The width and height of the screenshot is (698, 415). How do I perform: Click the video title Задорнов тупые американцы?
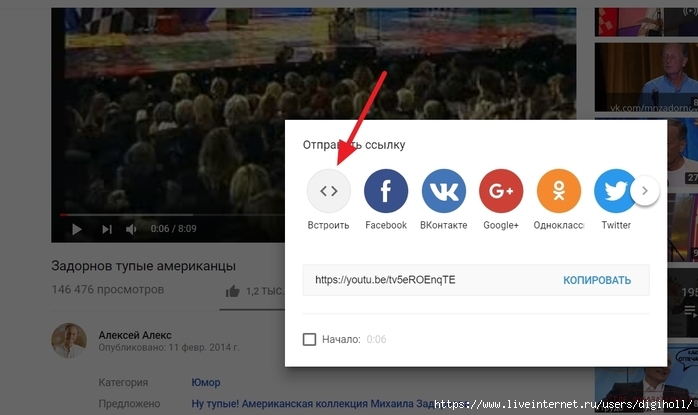143,266
